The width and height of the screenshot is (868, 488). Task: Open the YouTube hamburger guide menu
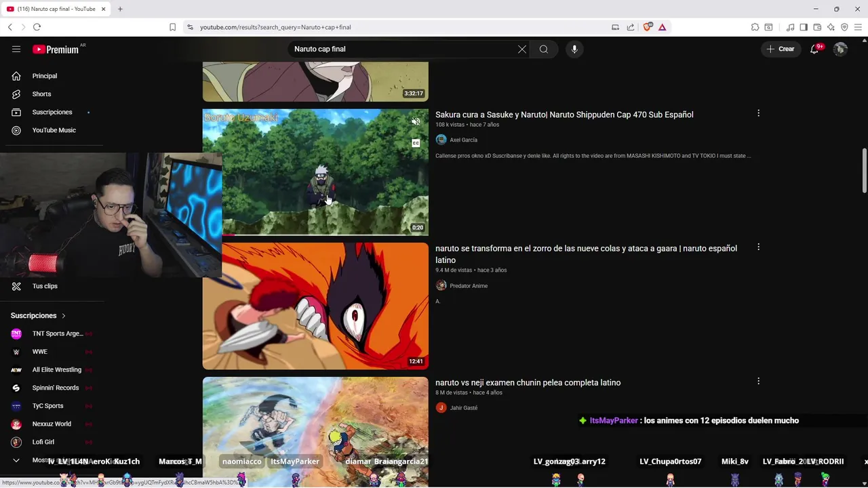pyautogui.click(x=16, y=49)
